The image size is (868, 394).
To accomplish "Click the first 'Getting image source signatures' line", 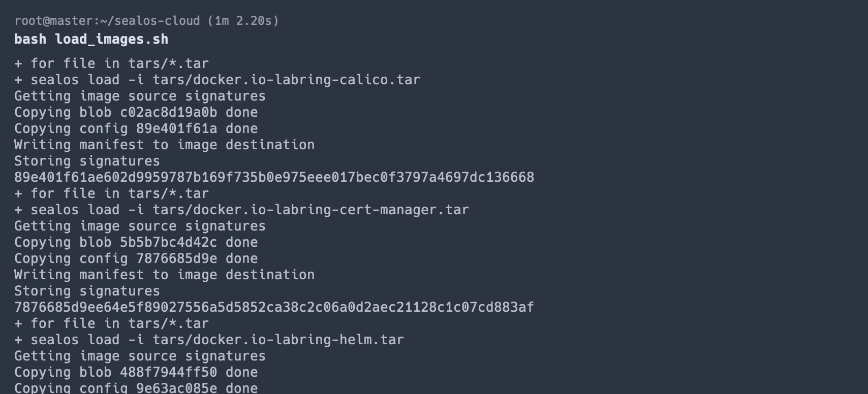I will pyautogui.click(x=140, y=96).
